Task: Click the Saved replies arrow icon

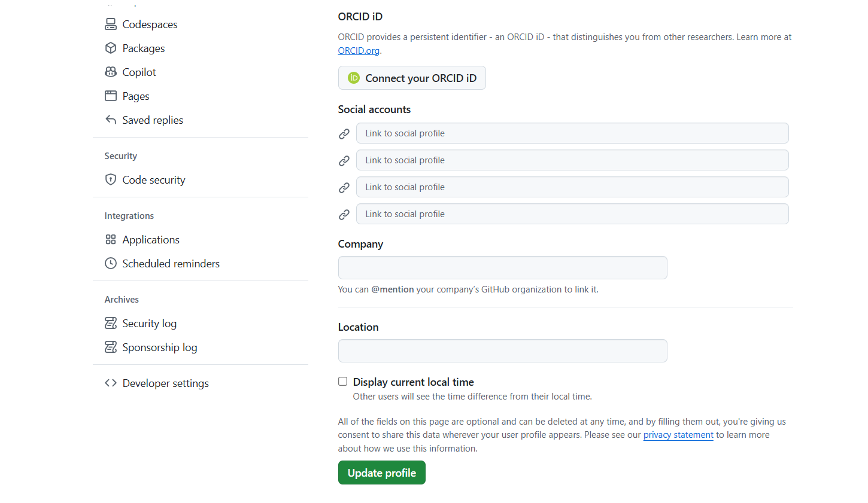Action: coord(111,120)
